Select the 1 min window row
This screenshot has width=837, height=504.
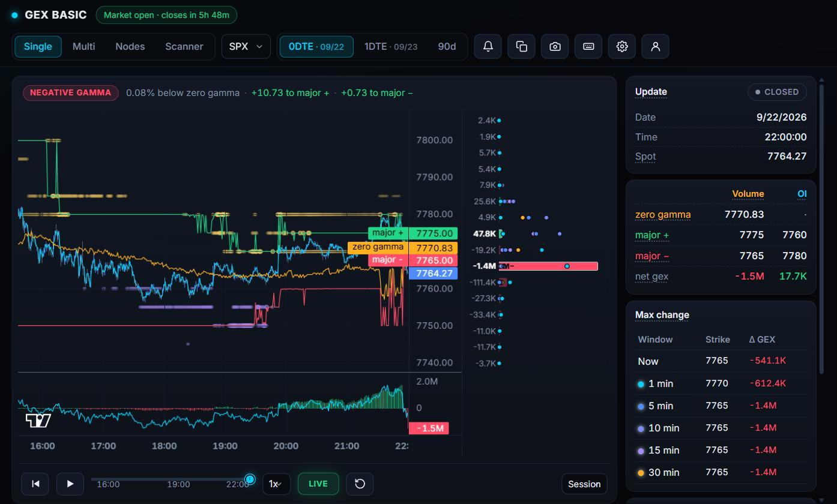click(x=721, y=383)
